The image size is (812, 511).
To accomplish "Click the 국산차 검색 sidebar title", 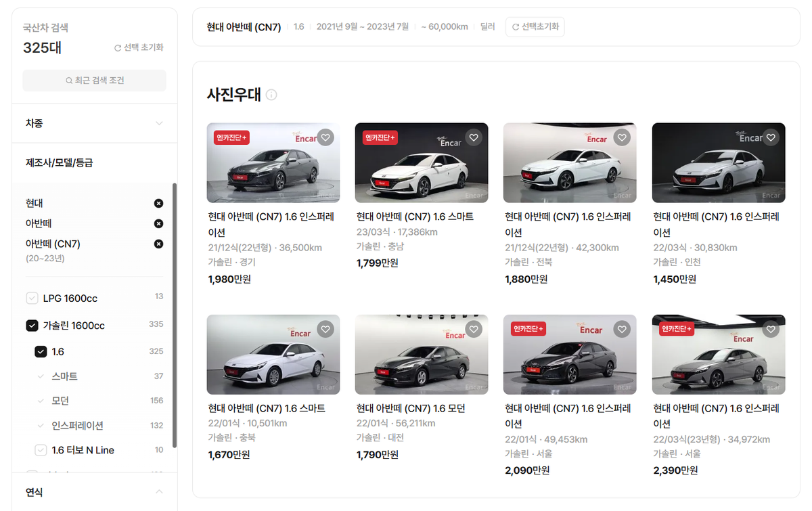I will 45,28.
